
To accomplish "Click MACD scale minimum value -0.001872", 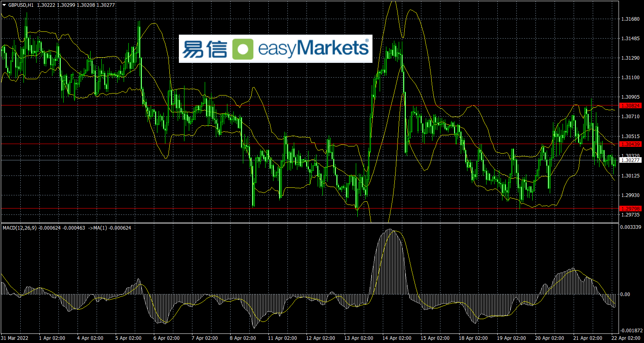I will point(631,331).
